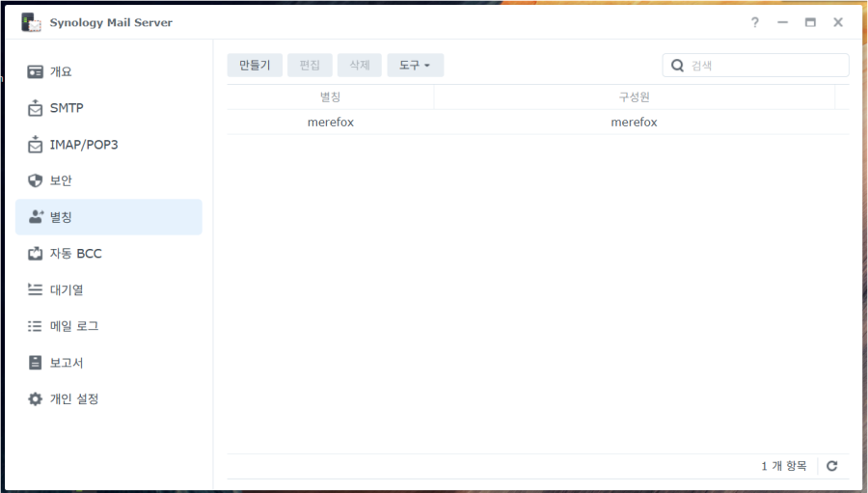This screenshot has width=868, height=493.
Task: Open SMTP settings via its envelope icon
Action: [36, 108]
